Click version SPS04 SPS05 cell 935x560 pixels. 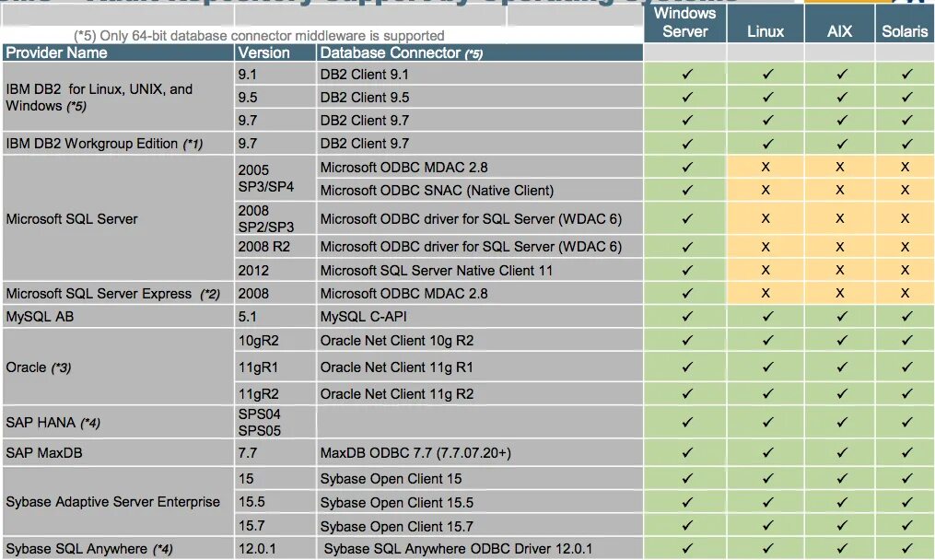pyautogui.click(x=275, y=422)
